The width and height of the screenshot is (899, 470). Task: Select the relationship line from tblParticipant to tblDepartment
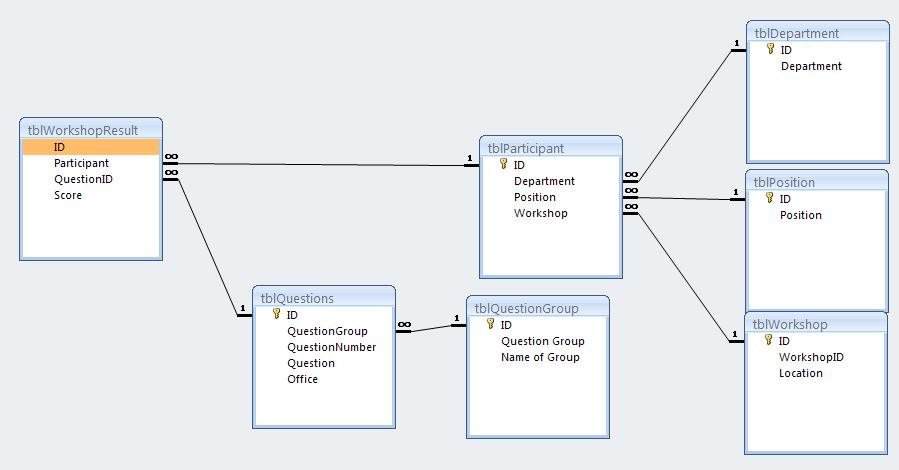[685, 116]
